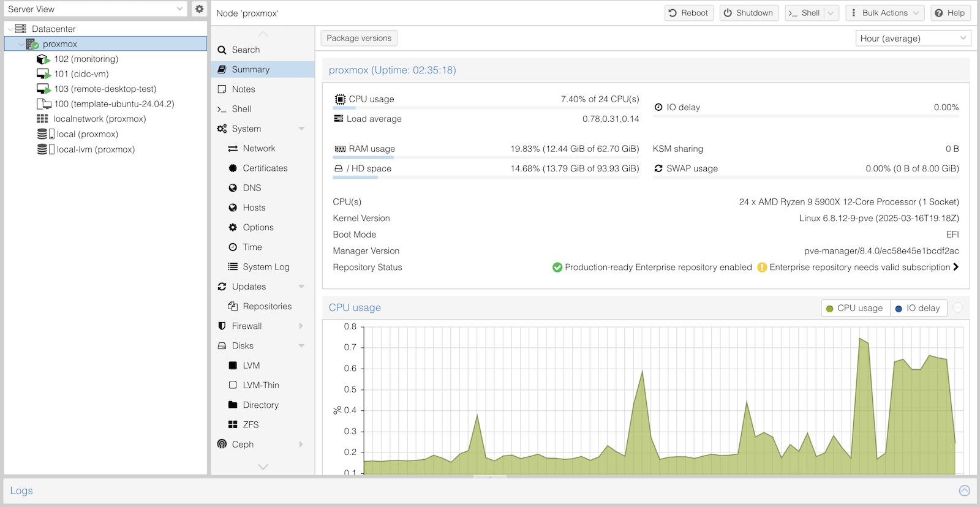The height and width of the screenshot is (507, 980).
Task: Click container icon for 102 (monitoring)
Action: tap(43, 59)
